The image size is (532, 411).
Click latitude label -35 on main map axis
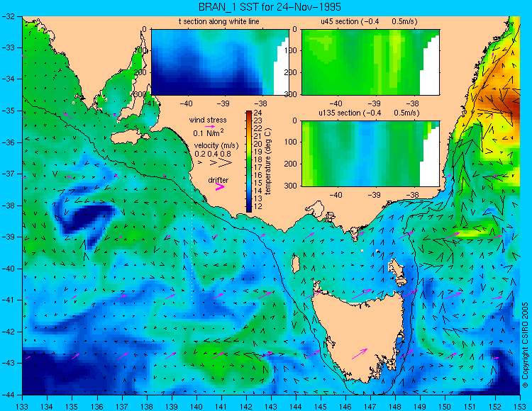tap(9, 111)
